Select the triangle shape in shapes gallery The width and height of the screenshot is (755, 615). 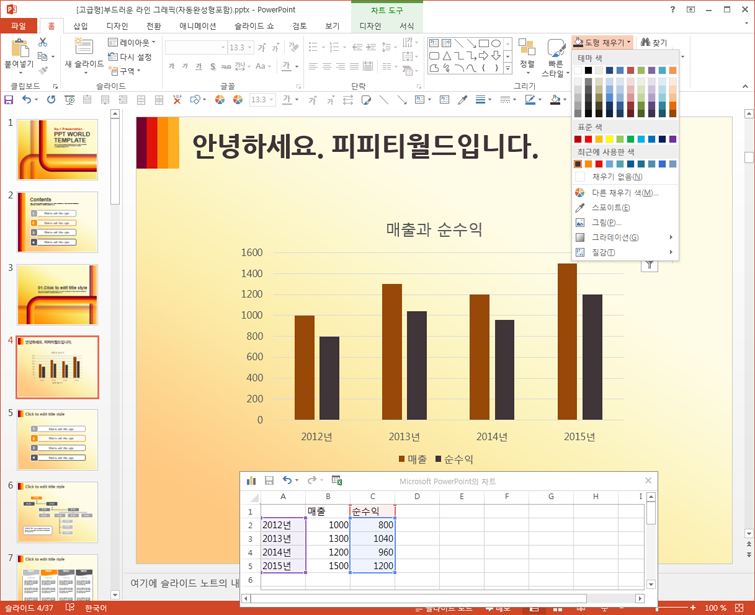447,56
